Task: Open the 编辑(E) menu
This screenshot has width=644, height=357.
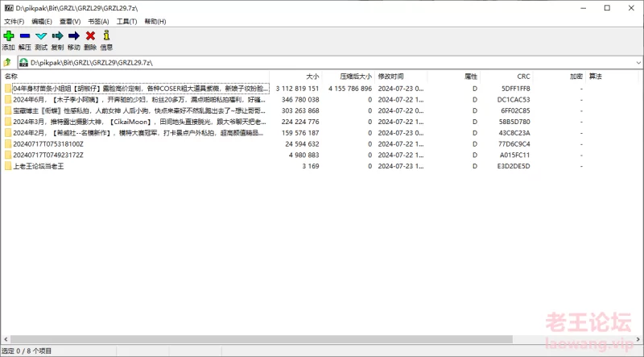Action: (42, 22)
